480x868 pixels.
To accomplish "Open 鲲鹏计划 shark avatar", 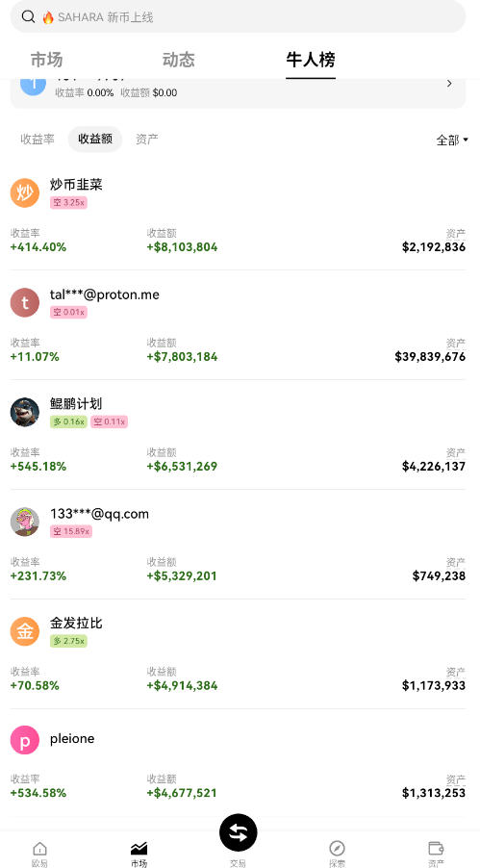I will (25, 413).
